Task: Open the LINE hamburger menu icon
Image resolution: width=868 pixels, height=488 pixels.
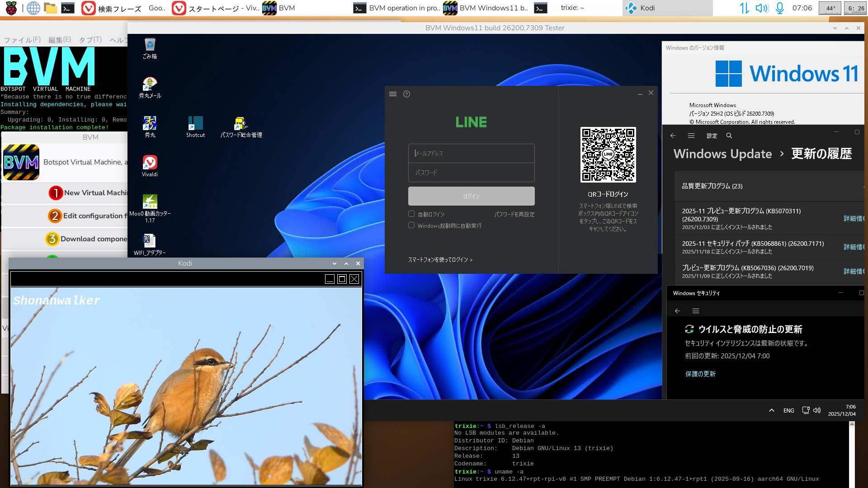Action: (393, 94)
